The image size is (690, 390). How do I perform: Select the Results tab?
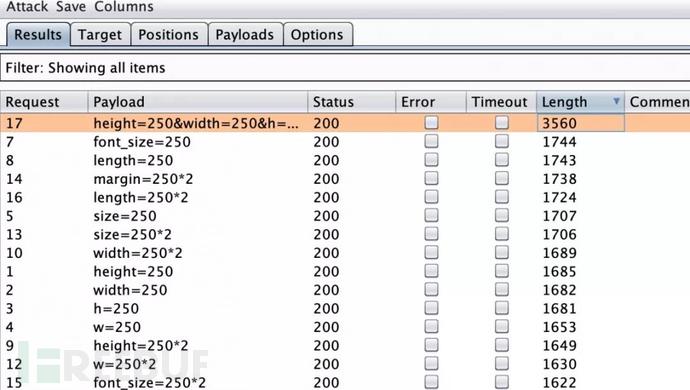38,34
